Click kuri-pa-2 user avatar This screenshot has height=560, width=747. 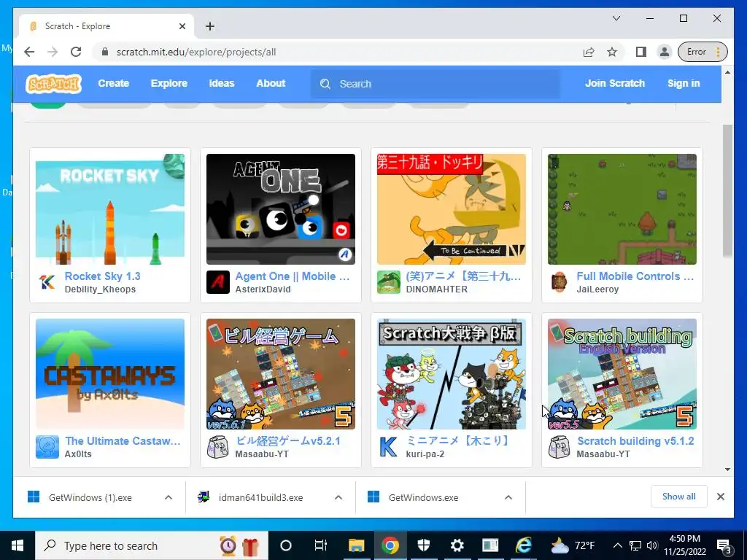(x=388, y=447)
